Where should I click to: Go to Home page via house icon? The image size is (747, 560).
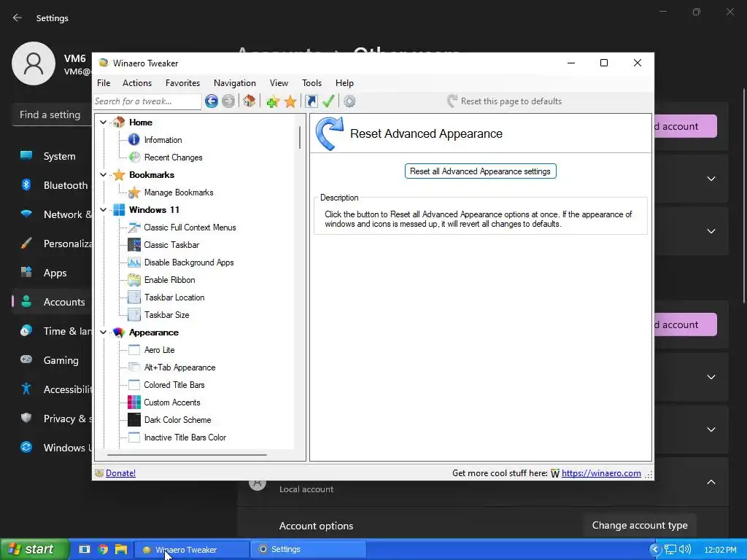(x=249, y=101)
